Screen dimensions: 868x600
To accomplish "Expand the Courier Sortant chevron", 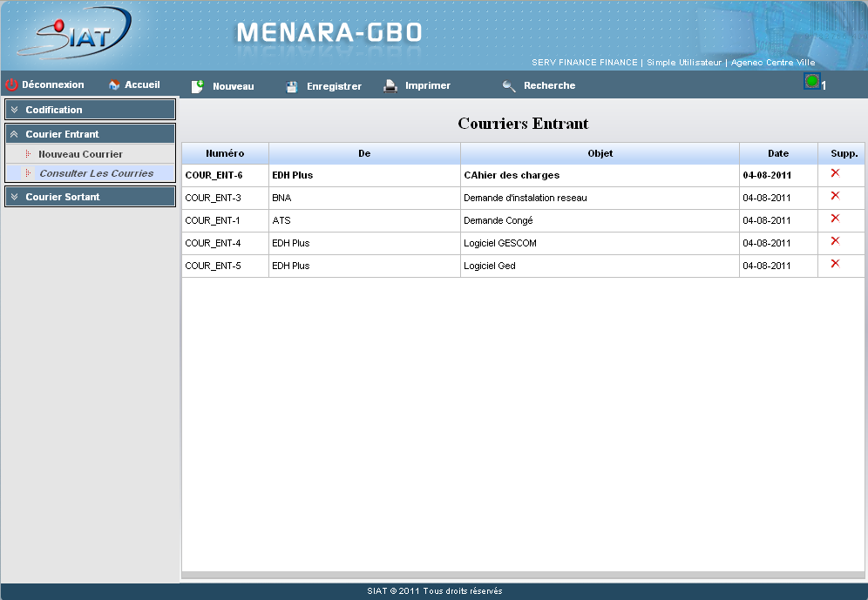I will [15, 197].
